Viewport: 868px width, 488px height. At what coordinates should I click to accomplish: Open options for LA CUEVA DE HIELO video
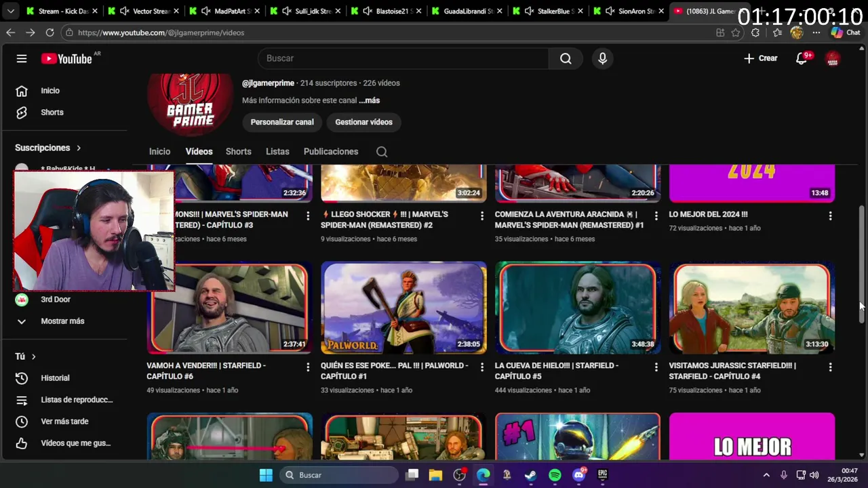point(656,367)
